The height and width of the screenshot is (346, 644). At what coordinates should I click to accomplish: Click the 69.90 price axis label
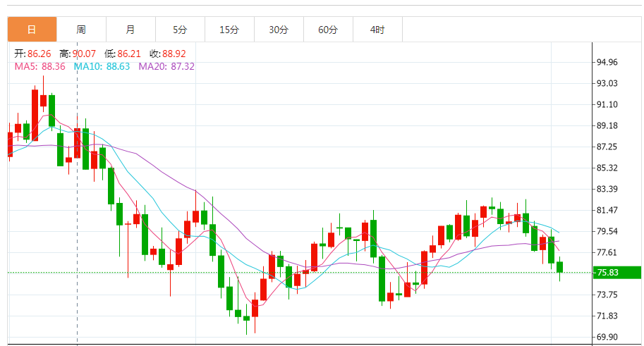(607, 337)
